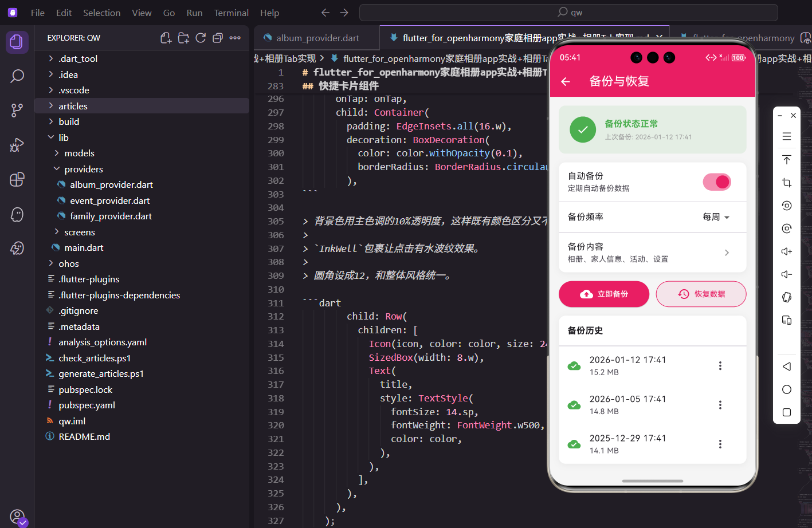Open the Extensions view
812x528 pixels.
coord(17,179)
